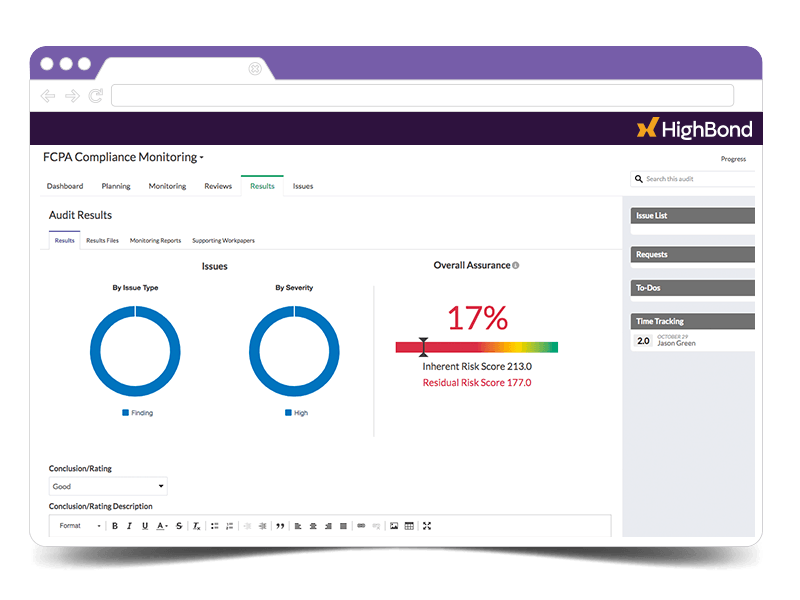800x600 pixels.
Task: Click the browser reload icon
Action: pyautogui.click(x=96, y=95)
